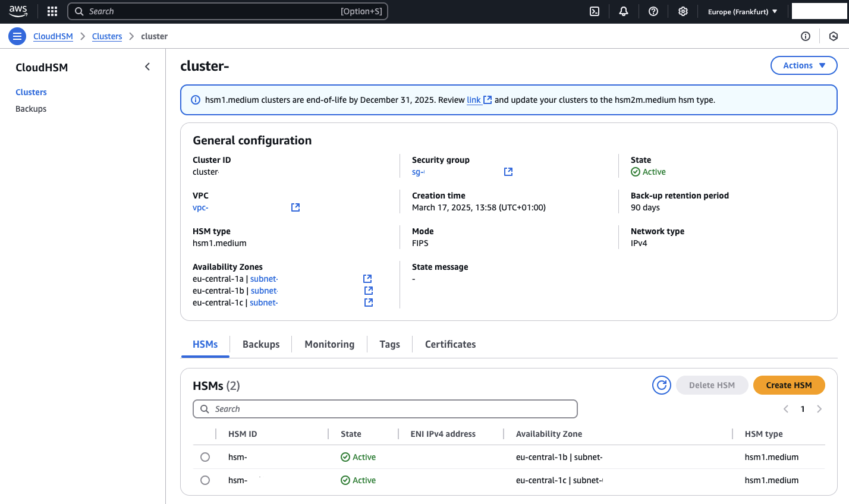The width and height of the screenshot is (849, 504).
Task: Click the Create HSM button
Action: pos(788,385)
